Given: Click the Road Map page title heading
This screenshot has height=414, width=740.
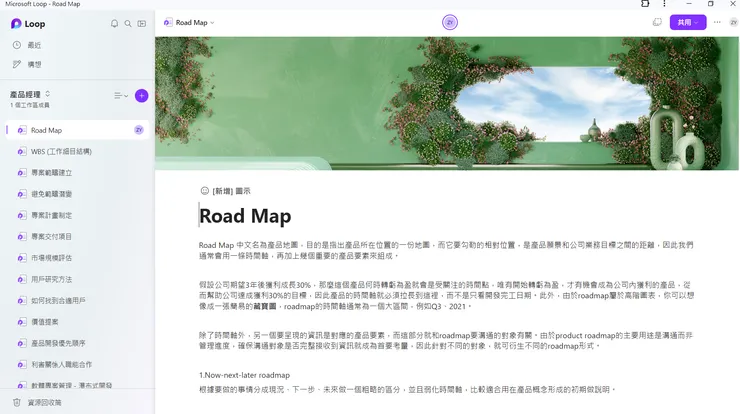Looking at the screenshot, I should [x=245, y=216].
